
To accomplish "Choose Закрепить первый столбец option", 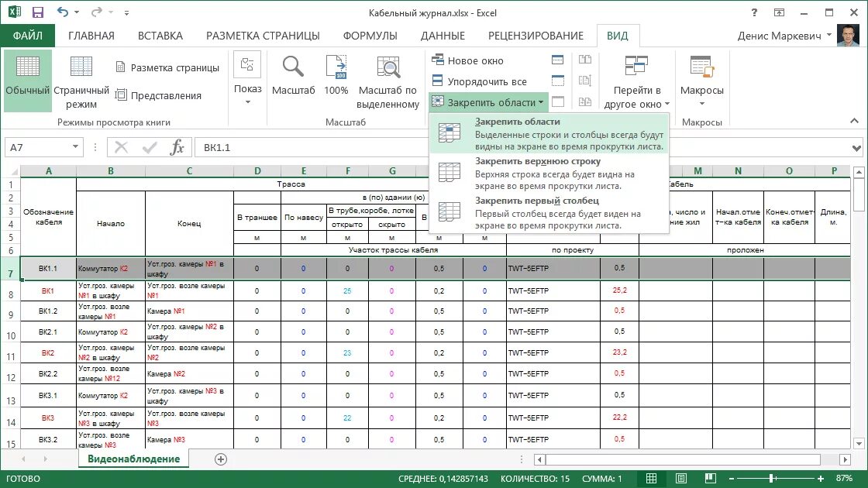I will 549,213.
